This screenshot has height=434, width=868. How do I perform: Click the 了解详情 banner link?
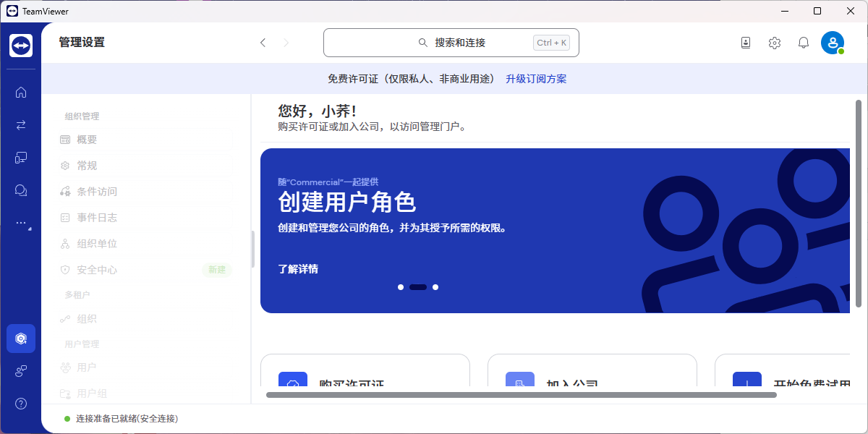[298, 269]
